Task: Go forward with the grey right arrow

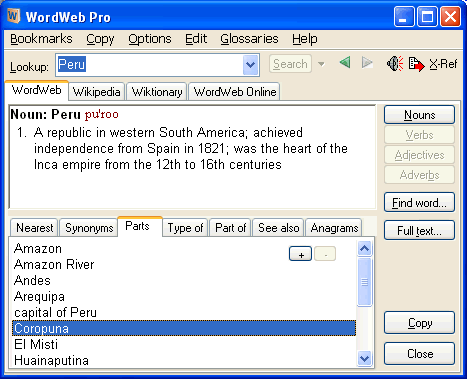Action: (x=367, y=63)
